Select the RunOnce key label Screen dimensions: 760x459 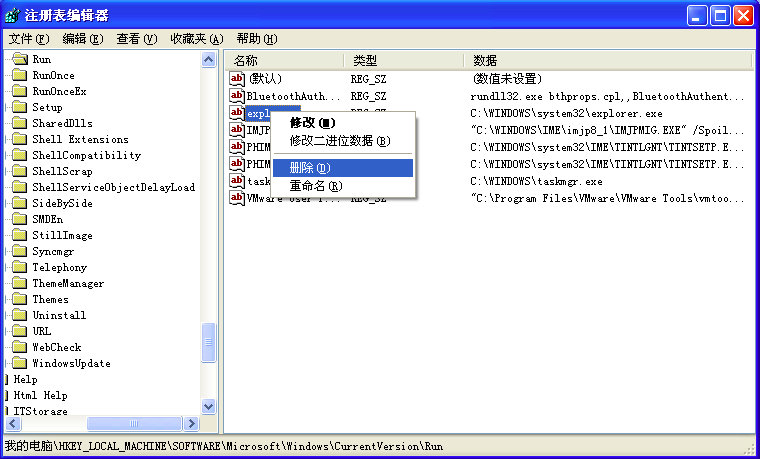coord(53,75)
